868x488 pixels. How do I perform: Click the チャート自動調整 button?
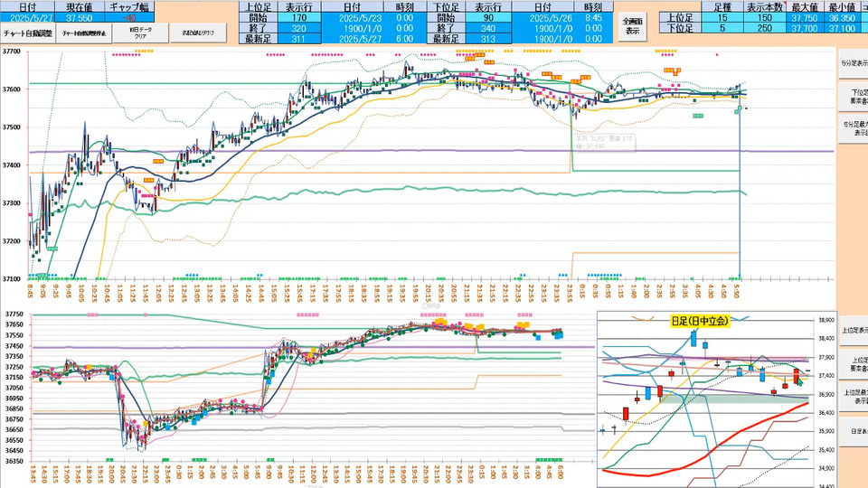[x=28, y=33]
